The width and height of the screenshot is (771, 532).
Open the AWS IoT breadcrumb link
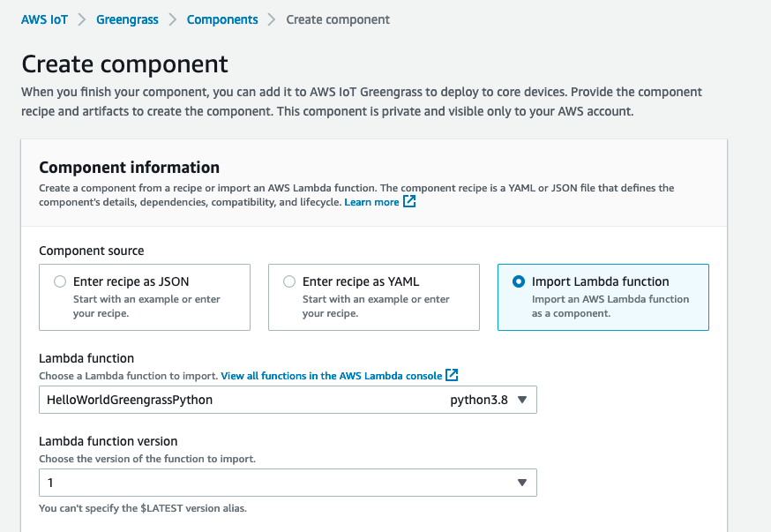[x=44, y=19]
